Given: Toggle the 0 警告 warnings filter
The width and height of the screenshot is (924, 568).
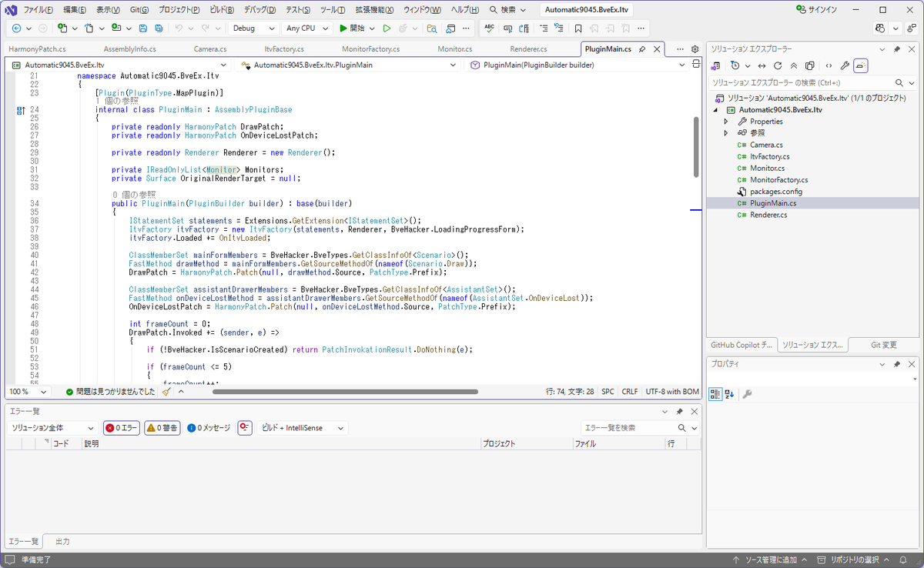Looking at the screenshot, I should [x=162, y=428].
